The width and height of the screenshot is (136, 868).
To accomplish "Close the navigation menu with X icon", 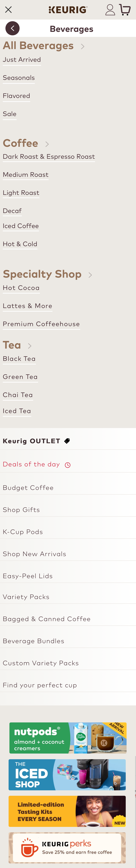I will (8, 10).
